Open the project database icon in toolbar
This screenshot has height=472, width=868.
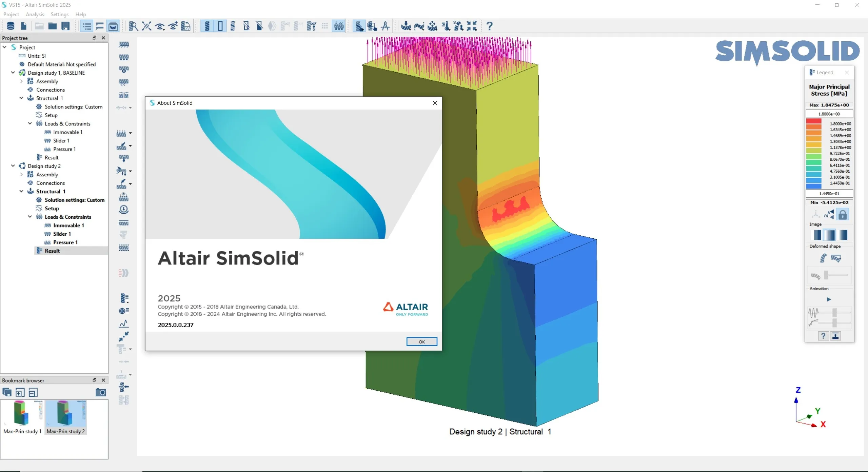point(11,26)
